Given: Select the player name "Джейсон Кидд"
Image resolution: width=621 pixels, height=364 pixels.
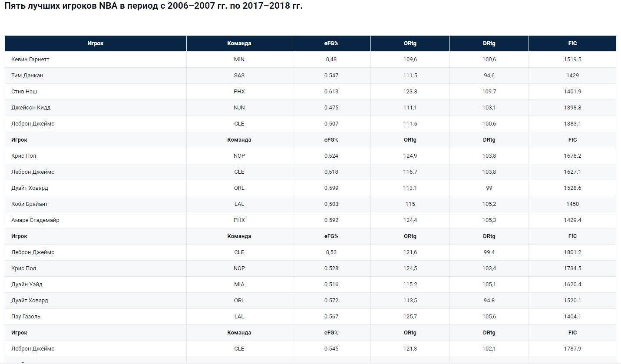Looking at the screenshot, I should pyautogui.click(x=31, y=108).
